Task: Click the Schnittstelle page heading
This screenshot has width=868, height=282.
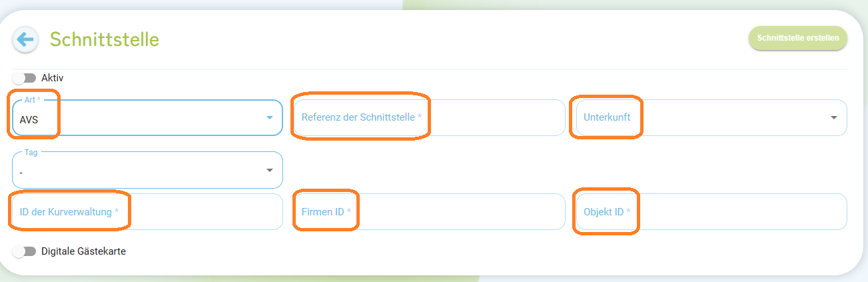Action: [105, 39]
